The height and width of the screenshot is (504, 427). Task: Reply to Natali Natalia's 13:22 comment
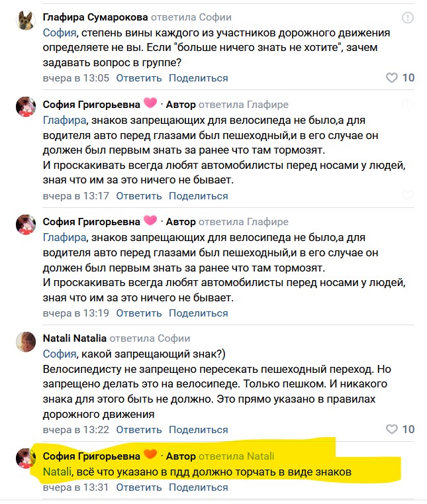139,429
